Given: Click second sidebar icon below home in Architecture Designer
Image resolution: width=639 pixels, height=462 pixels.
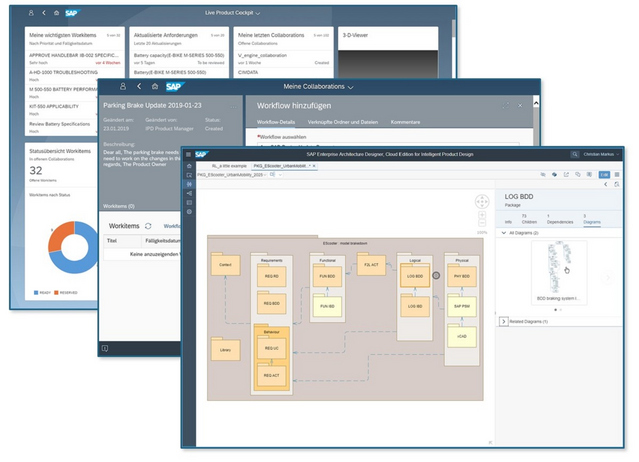Looking at the screenshot, I should click(x=189, y=175).
